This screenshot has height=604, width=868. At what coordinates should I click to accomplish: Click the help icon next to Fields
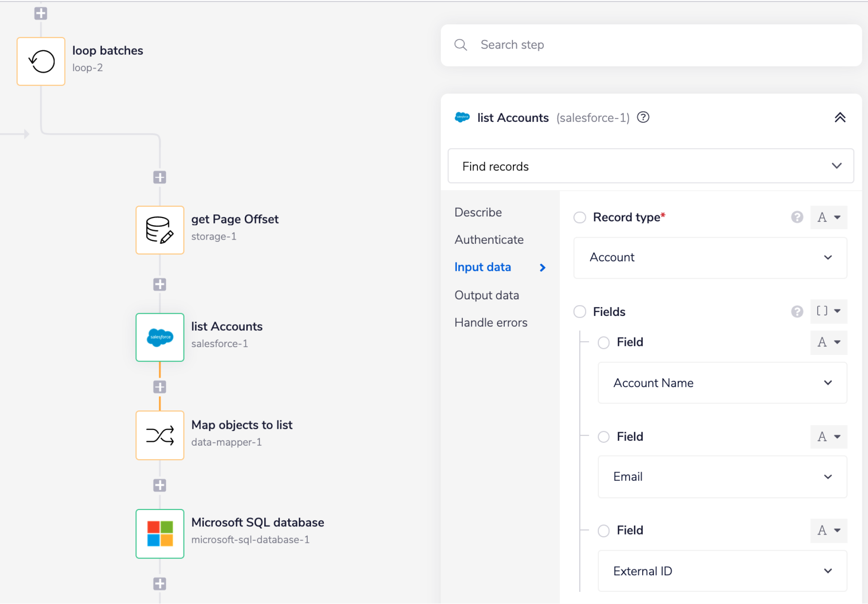coord(797,311)
